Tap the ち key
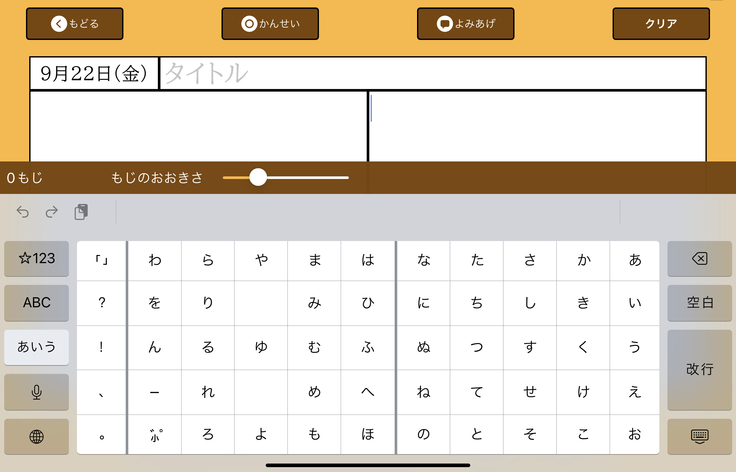The height and width of the screenshot is (472, 736). 477,303
